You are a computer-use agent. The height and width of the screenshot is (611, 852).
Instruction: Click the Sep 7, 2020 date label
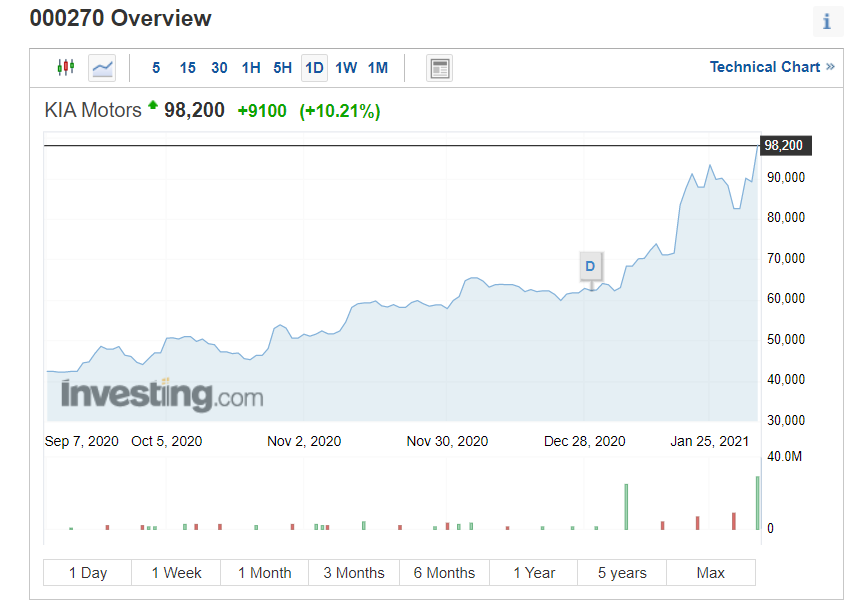pos(82,441)
